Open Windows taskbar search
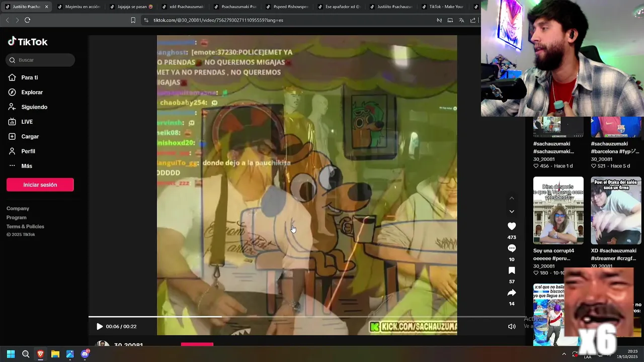The image size is (644, 362). coord(26,354)
